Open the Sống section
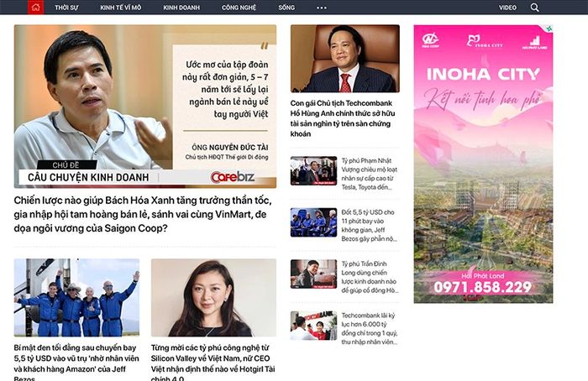This screenshot has height=381, width=588. pyautogui.click(x=286, y=8)
